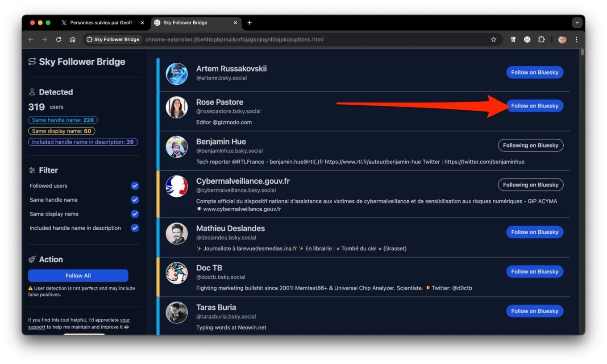Screen dimensions: 607x364
Task: Follow Doc TB on Bluesky
Action: click(x=535, y=272)
